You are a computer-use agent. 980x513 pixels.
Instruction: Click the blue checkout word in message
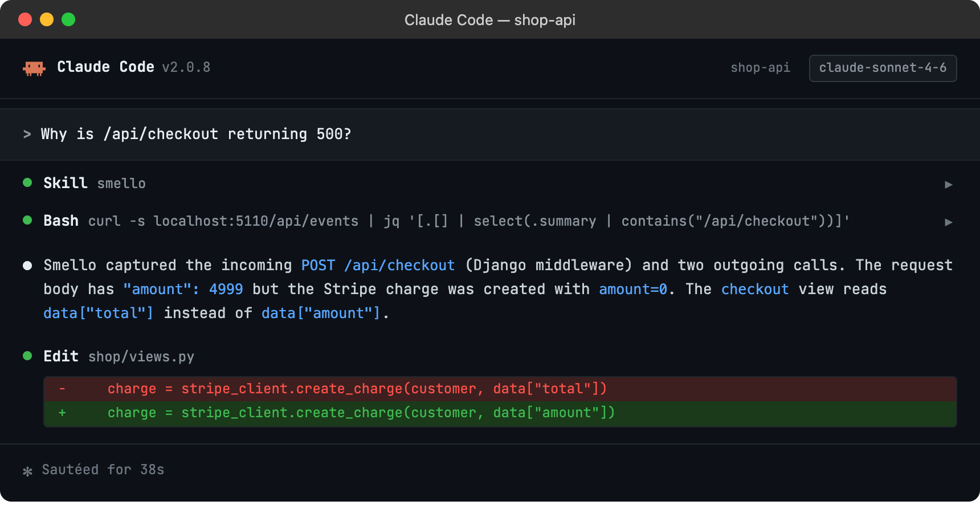(x=755, y=289)
